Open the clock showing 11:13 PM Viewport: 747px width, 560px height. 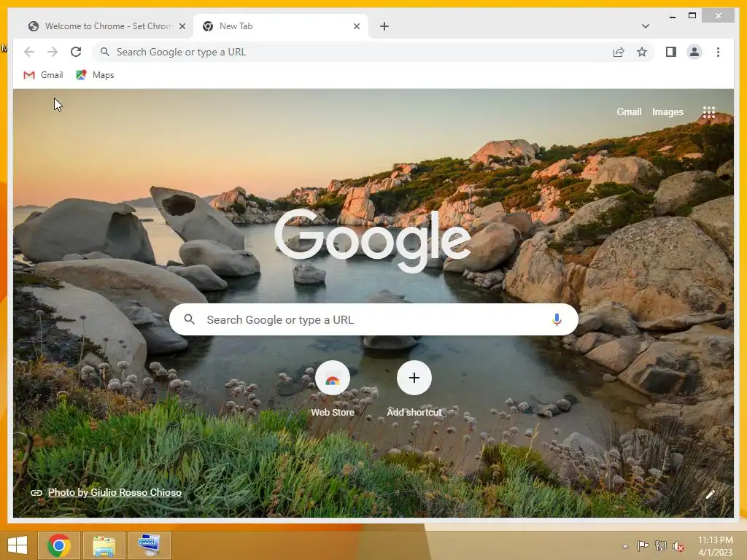(x=715, y=546)
